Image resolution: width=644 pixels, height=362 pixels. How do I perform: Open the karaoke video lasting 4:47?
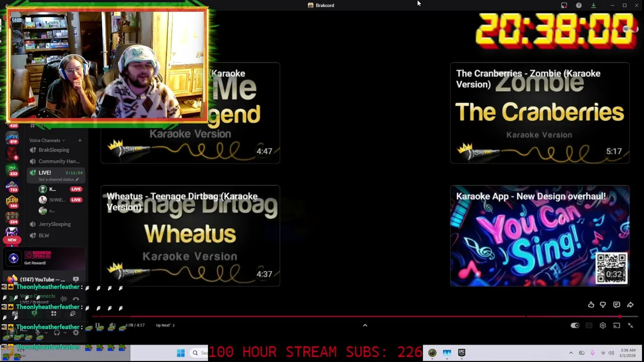(x=190, y=113)
